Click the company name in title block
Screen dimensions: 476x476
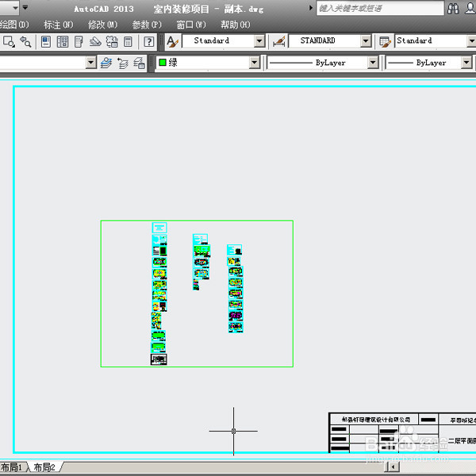[376, 419]
